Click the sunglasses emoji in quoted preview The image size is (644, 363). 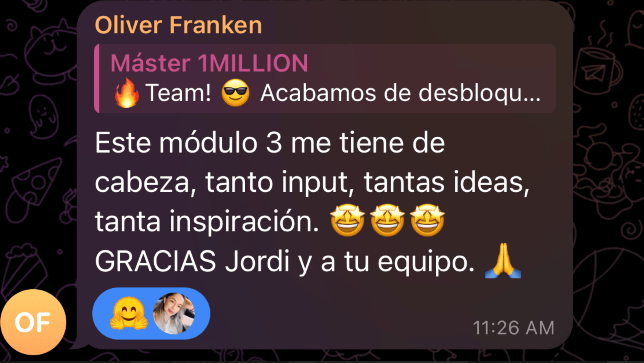(x=235, y=93)
